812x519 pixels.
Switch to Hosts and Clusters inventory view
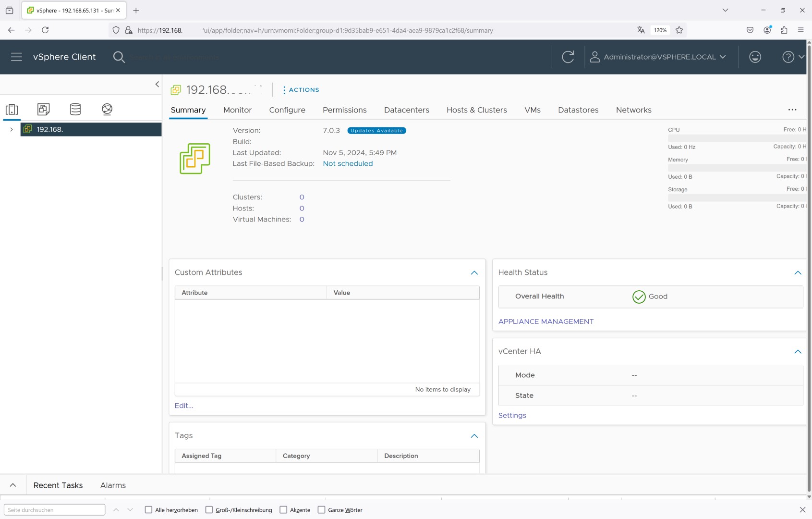click(12, 110)
